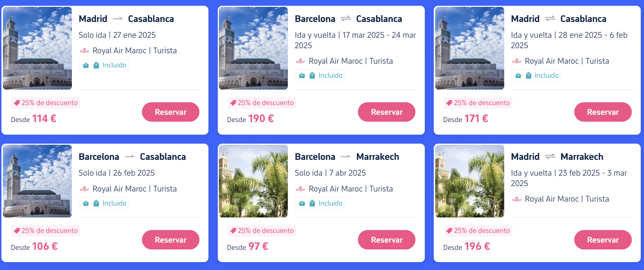Click the handbag icon in Barcelona 26 feb card
Screen dimensions: 644x270
pos(86,203)
